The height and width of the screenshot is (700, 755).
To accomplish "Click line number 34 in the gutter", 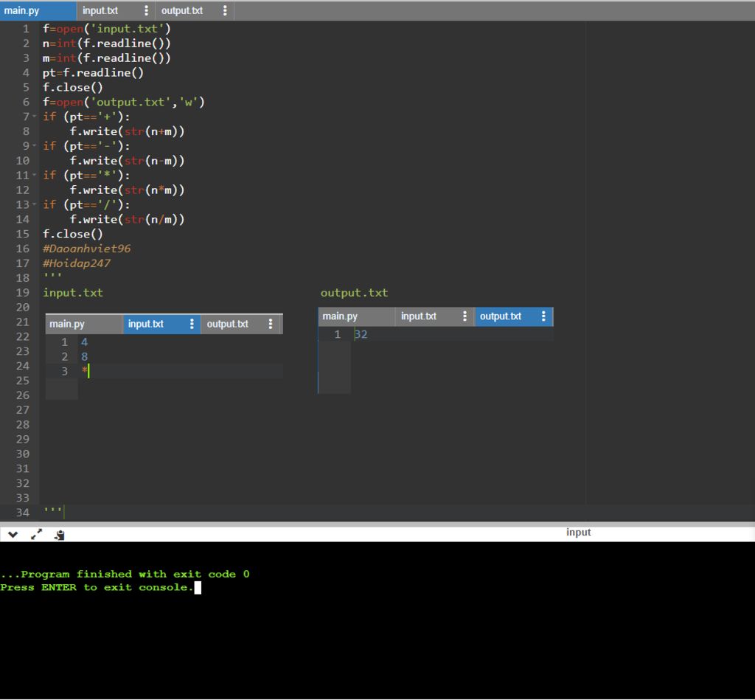I will click(x=23, y=513).
